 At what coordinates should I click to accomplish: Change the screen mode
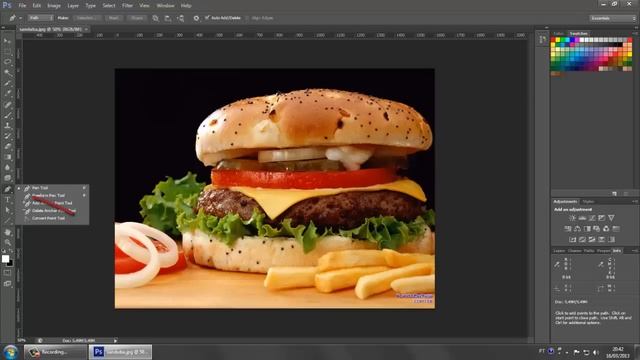click(7, 284)
